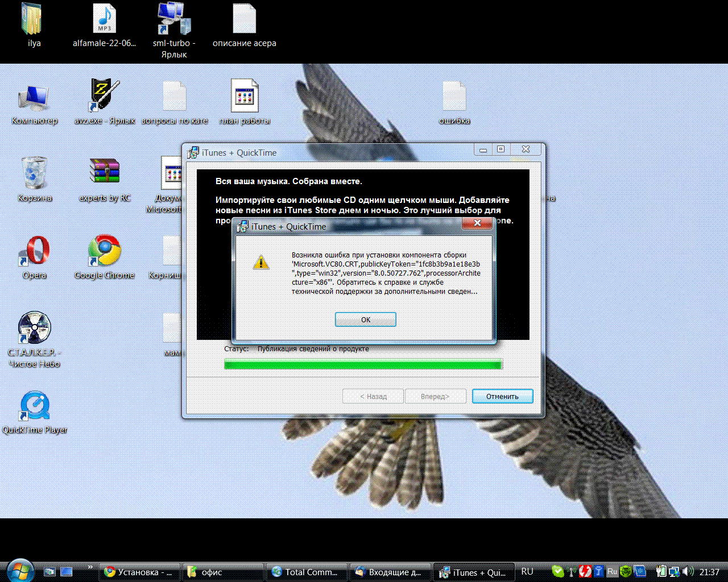Click the 'Ru' keyboard switcher tray icon

pyautogui.click(x=612, y=571)
